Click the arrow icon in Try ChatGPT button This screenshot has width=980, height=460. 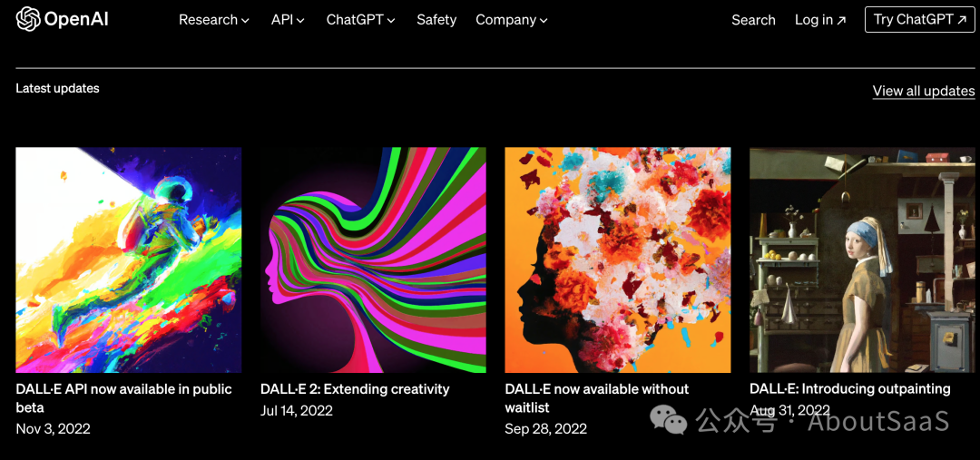[962, 20]
